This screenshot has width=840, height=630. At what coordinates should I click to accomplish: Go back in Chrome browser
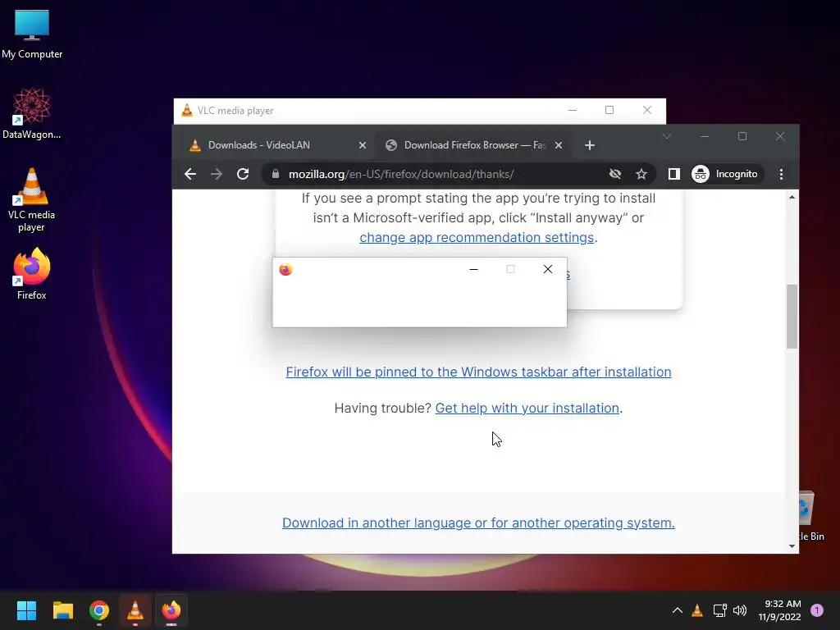click(x=190, y=174)
